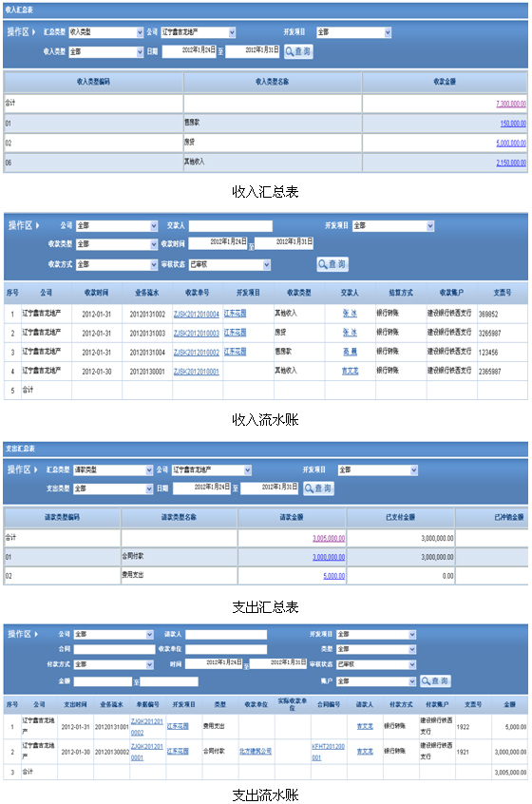Click the 收款时间 column header
The height and width of the screenshot is (804, 532).
(x=96, y=293)
